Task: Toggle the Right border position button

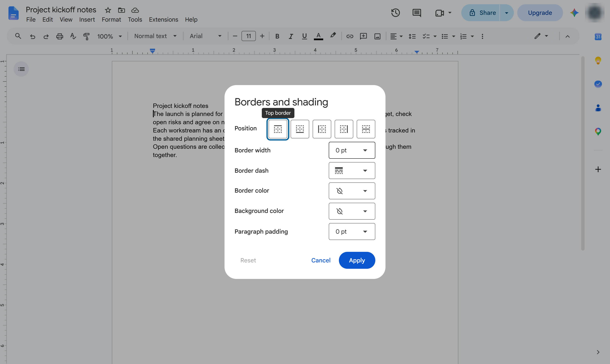Action: click(344, 129)
